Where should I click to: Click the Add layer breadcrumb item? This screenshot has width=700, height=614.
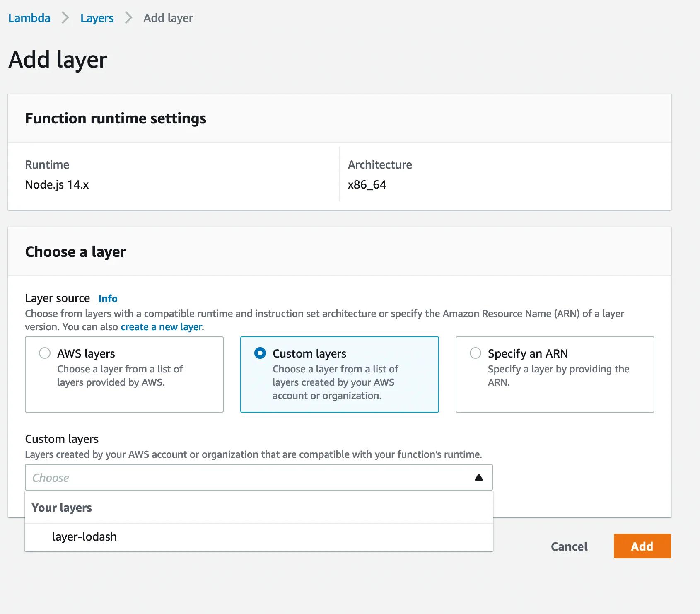(x=167, y=18)
